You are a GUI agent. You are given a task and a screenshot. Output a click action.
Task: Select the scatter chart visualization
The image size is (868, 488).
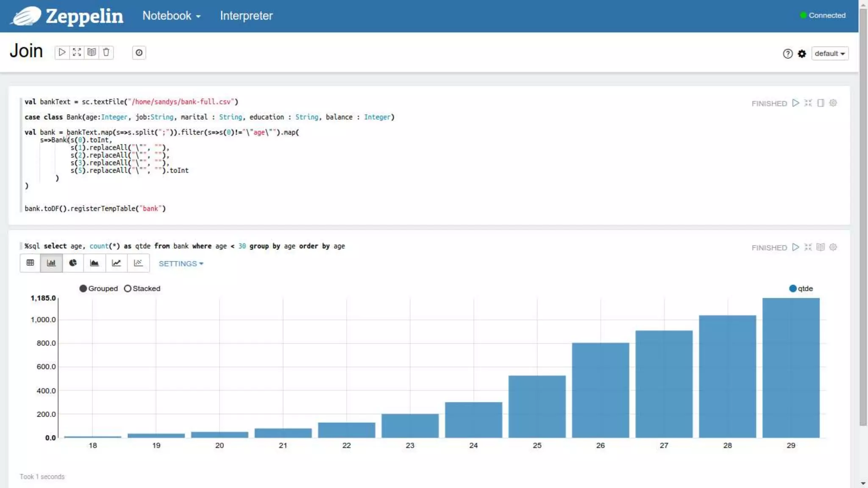tap(138, 263)
